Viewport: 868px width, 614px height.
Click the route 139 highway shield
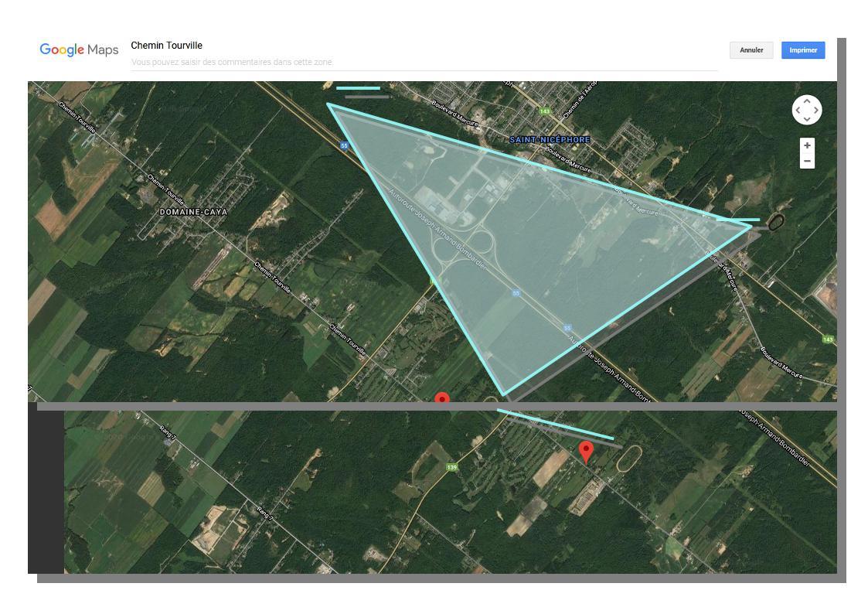(x=452, y=467)
